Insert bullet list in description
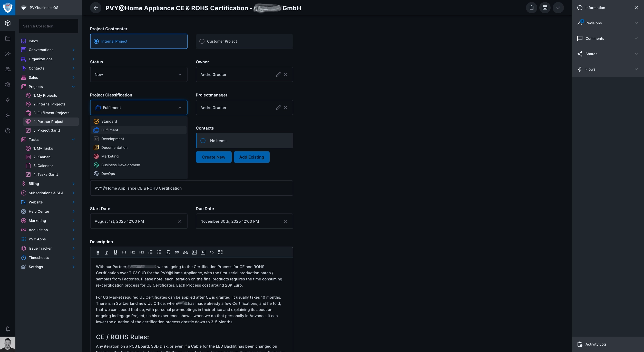Viewport: 644px width, 352px height. (x=159, y=252)
